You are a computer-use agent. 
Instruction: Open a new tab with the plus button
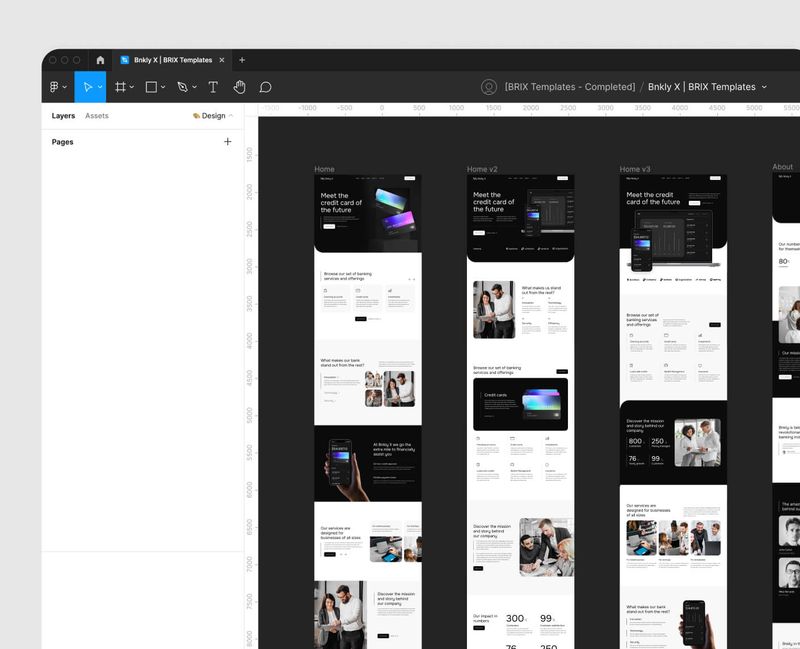pos(241,60)
